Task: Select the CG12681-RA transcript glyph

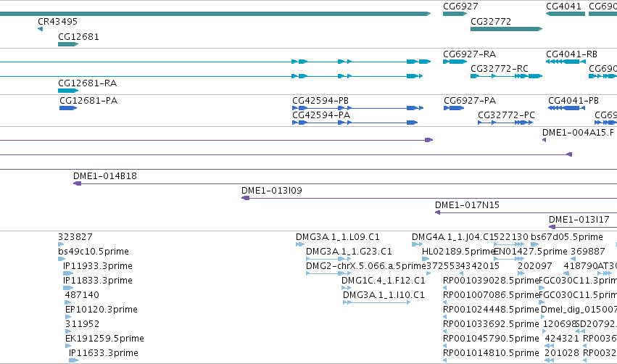Action: pyautogui.click(x=68, y=91)
